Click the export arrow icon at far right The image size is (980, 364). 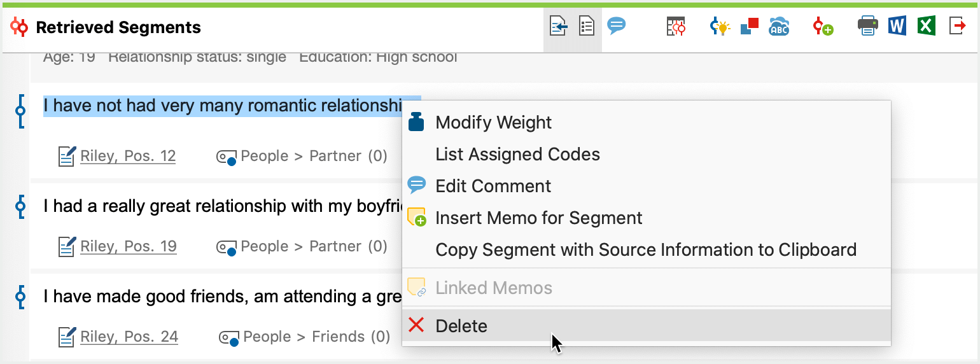point(957,26)
